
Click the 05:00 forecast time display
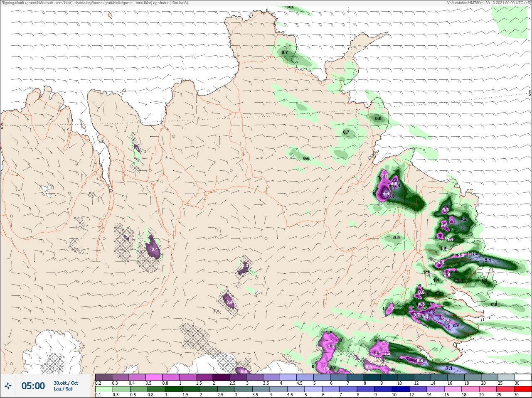pos(33,386)
